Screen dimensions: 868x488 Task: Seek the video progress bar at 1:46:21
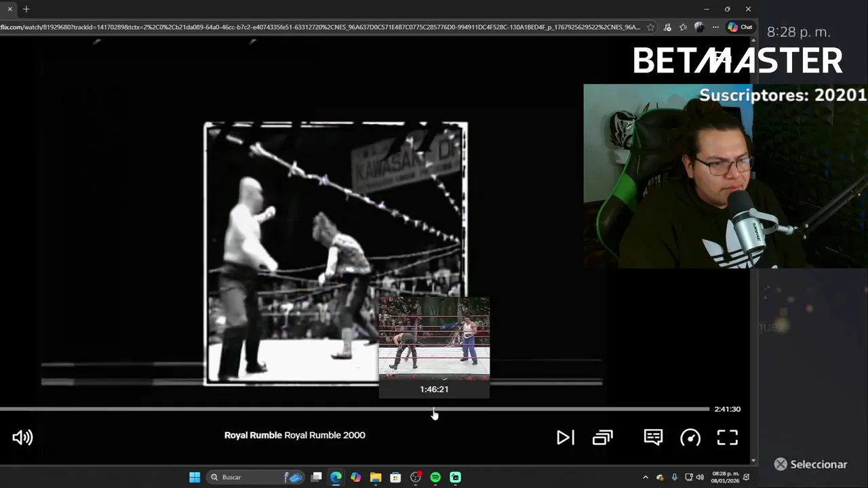coord(434,409)
